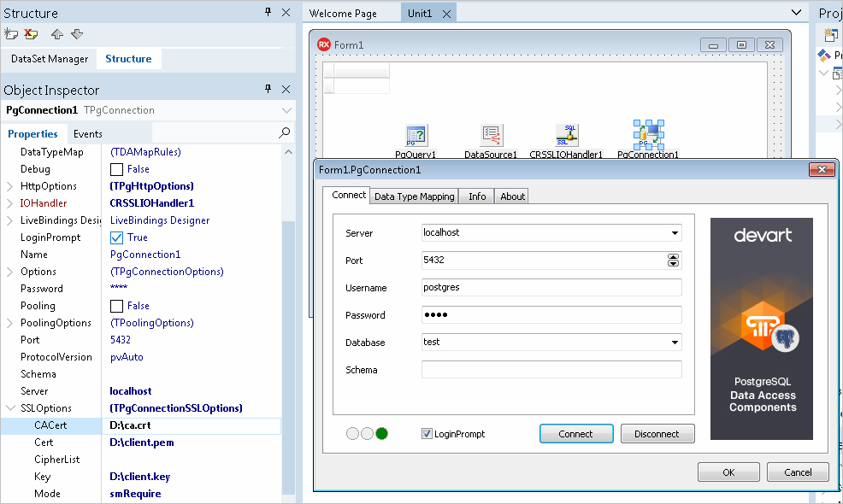Click the Connect button

click(576, 434)
